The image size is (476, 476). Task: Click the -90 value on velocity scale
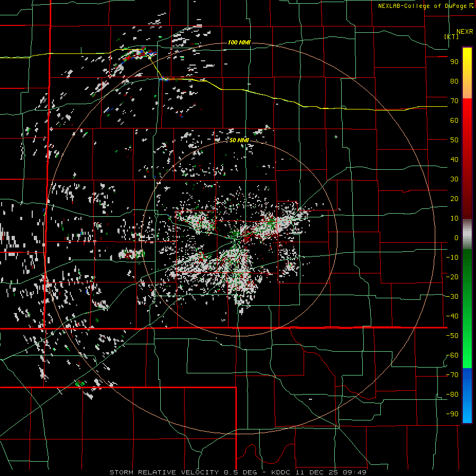pos(452,414)
